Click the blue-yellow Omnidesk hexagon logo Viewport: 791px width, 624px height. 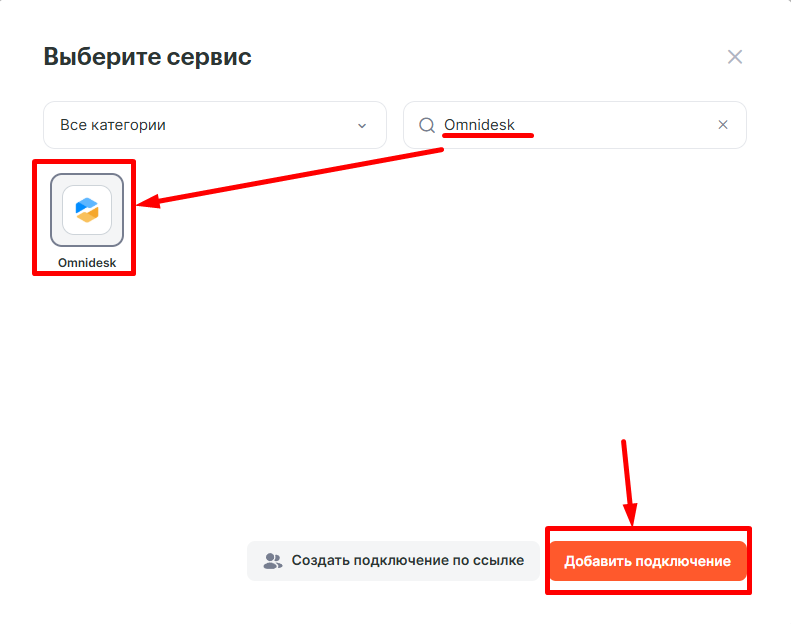click(87, 210)
